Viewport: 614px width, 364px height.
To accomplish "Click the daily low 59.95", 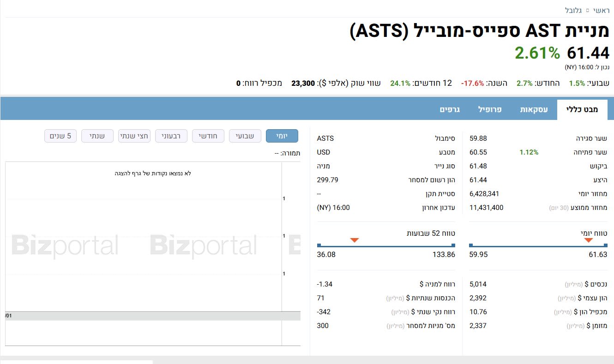I will click(x=478, y=255).
